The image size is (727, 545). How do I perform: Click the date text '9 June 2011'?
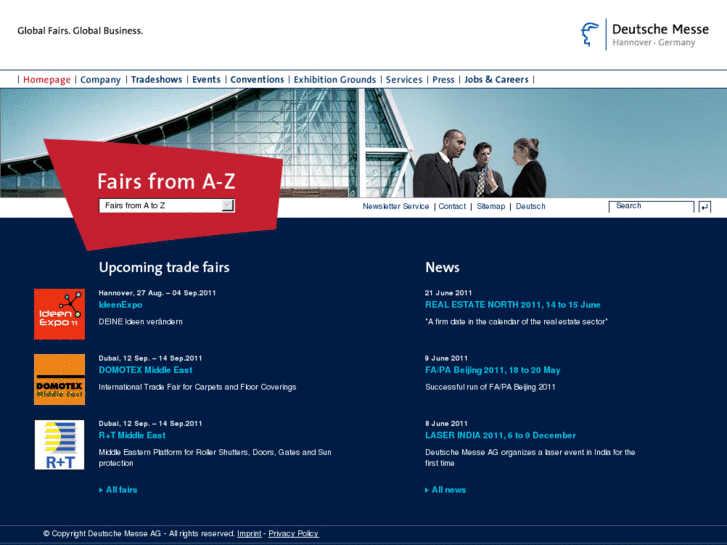(x=446, y=358)
